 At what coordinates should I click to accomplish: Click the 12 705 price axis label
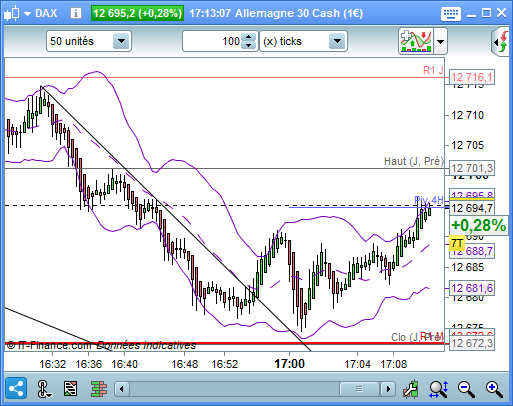coord(467,145)
